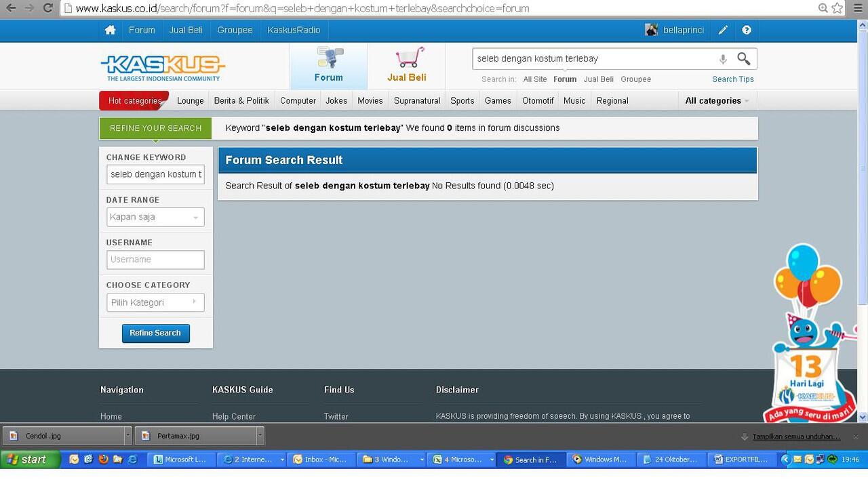Select the Games category
868x488 pixels.
click(498, 100)
